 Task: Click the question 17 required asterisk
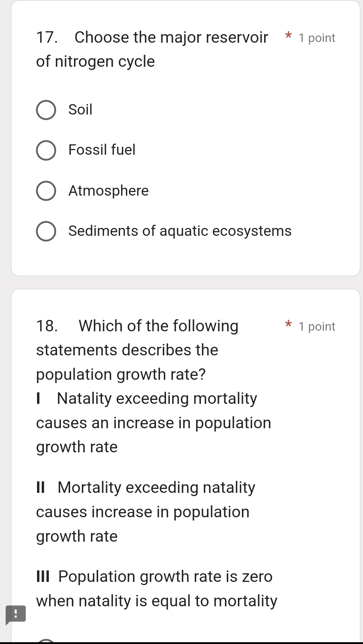[x=288, y=36]
